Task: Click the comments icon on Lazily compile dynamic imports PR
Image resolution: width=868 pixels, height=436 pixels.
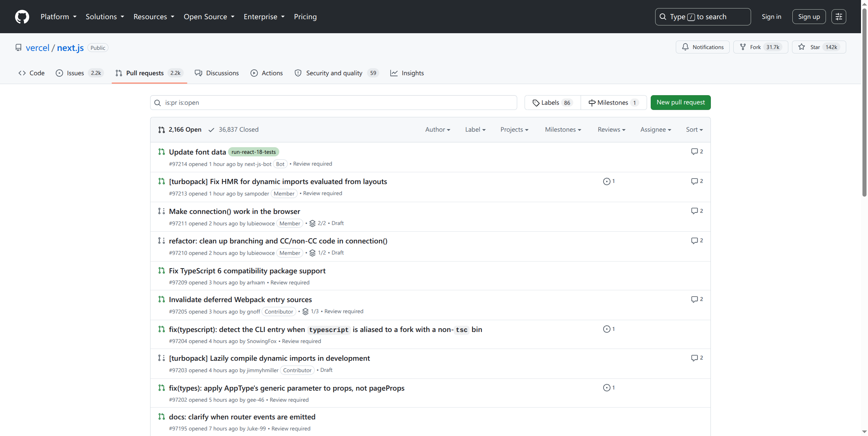Action: 694,358
